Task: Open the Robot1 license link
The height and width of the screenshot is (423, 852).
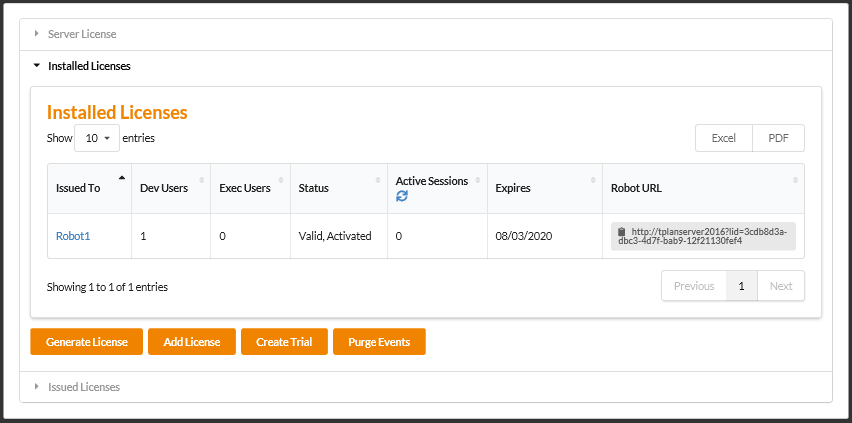Action: (x=73, y=236)
